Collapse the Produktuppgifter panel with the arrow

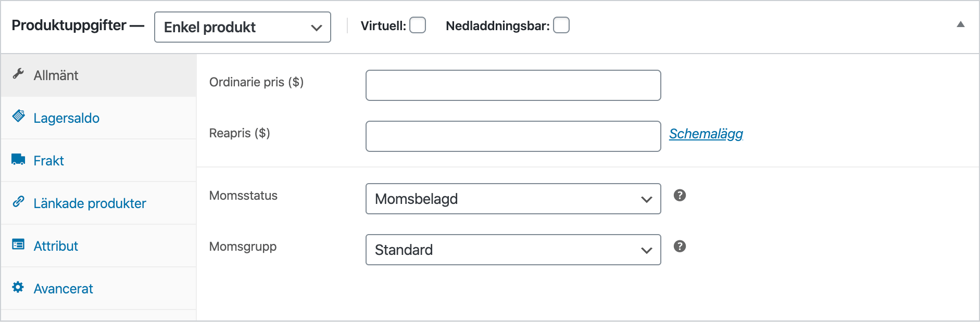click(x=961, y=24)
